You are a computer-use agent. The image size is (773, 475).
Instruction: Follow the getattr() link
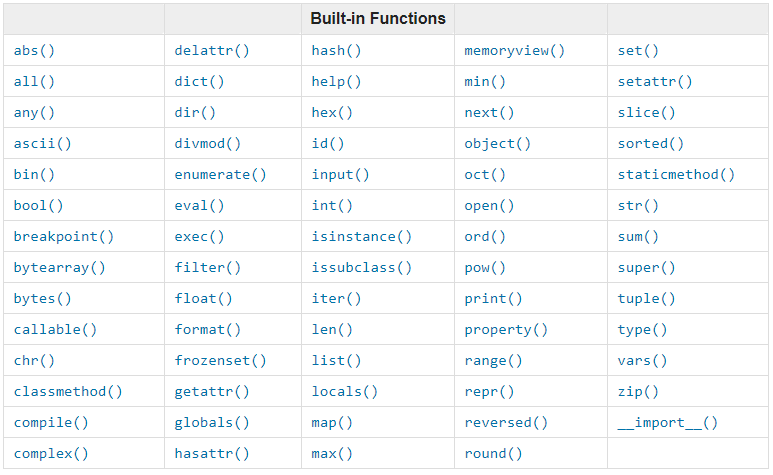pyautogui.click(x=212, y=392)
